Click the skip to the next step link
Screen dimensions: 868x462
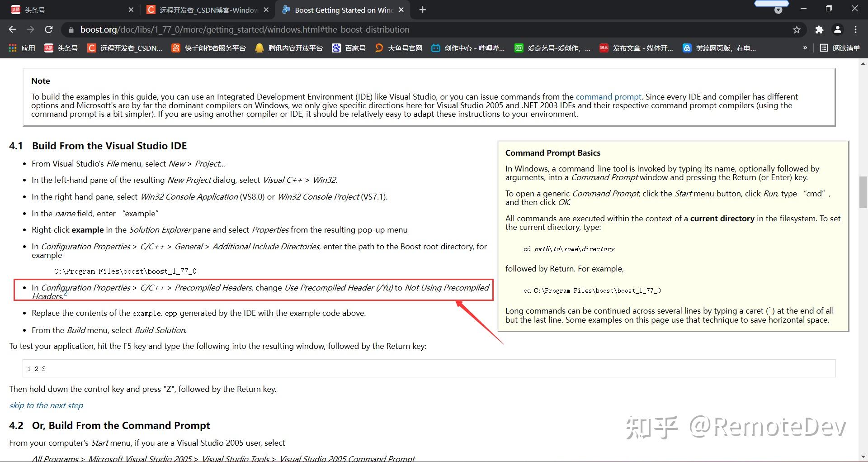[46, 405]
